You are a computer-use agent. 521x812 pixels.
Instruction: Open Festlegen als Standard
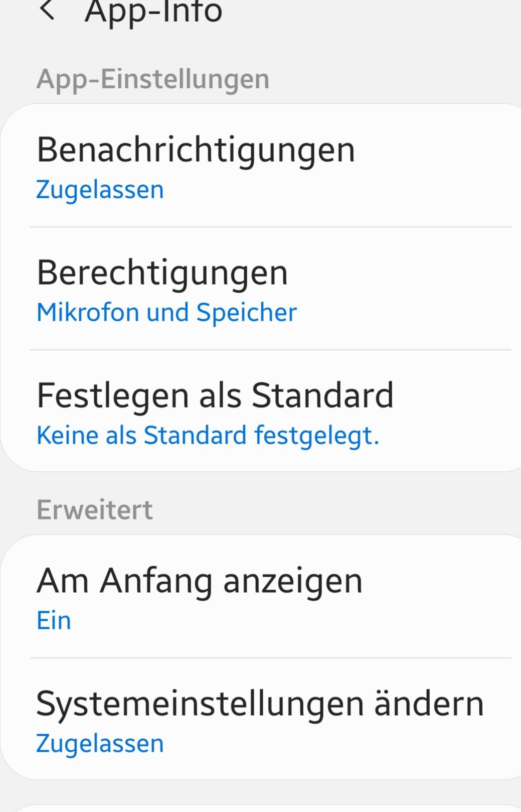tap(261, 411)
